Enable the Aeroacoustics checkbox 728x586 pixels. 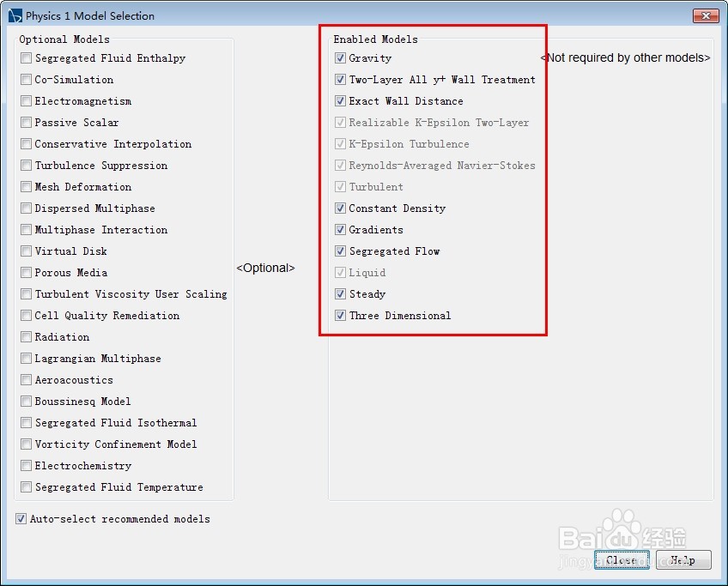pyautogui.click(x=27, y=379)
